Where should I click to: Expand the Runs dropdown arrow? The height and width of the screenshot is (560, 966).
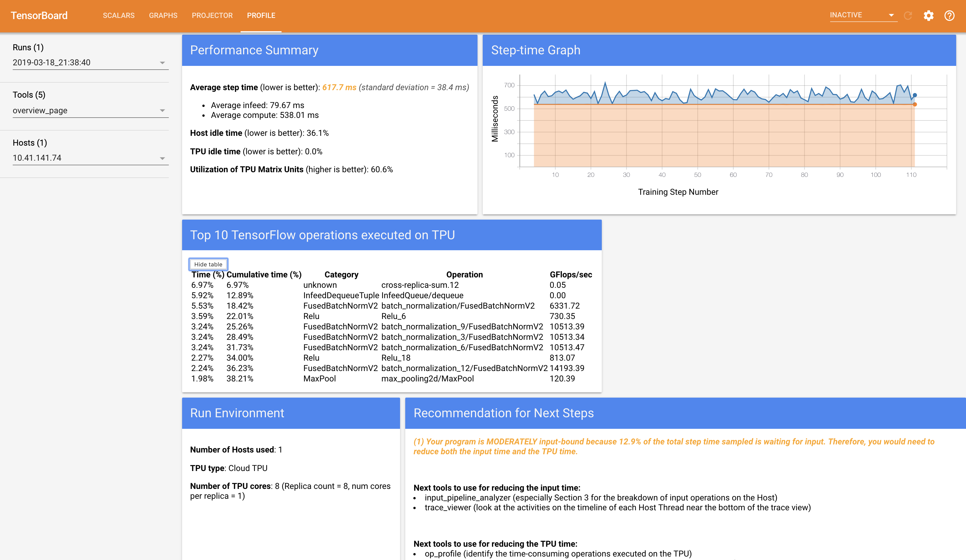pyautogui.click(x=162, y=63)
